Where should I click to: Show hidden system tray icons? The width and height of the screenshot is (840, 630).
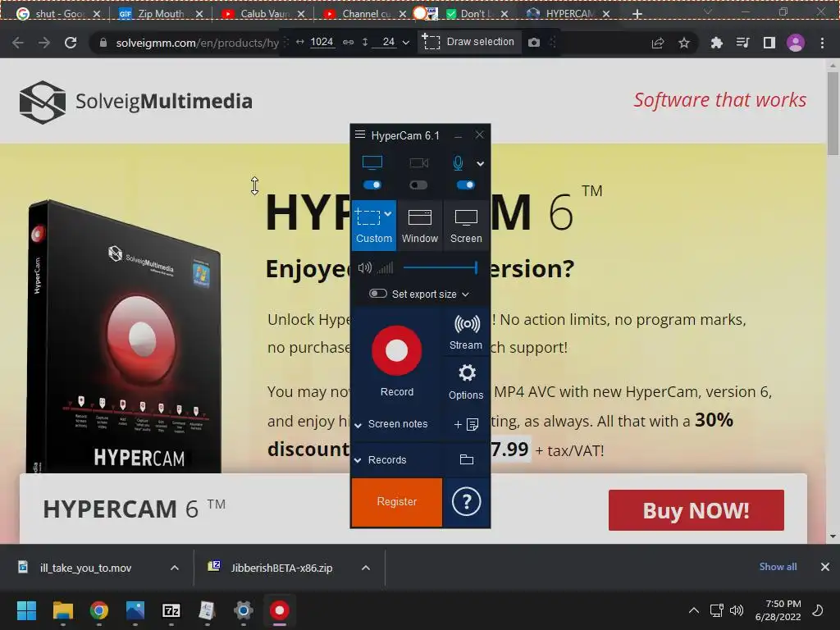pyautogui.click(x=694, y=610)
